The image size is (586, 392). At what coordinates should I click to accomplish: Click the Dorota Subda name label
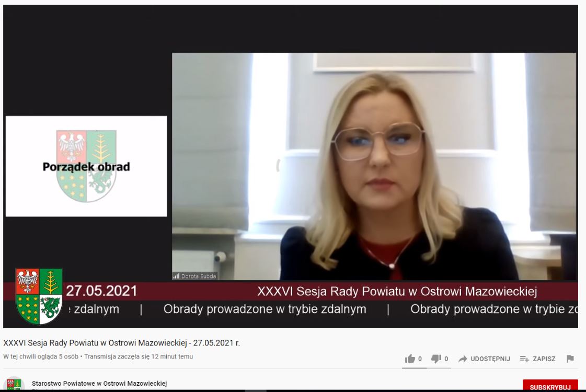tap(199, 276)
